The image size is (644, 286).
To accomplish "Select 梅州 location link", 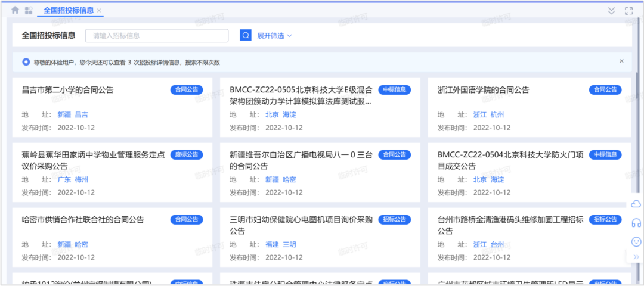I will (81, 179).
